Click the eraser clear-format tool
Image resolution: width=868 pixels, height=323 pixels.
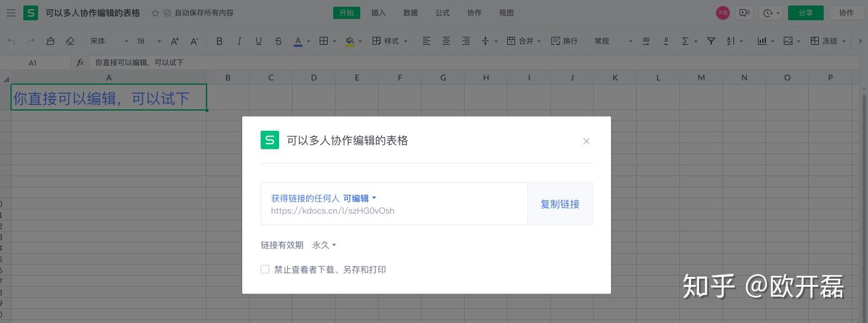point(70,41)
